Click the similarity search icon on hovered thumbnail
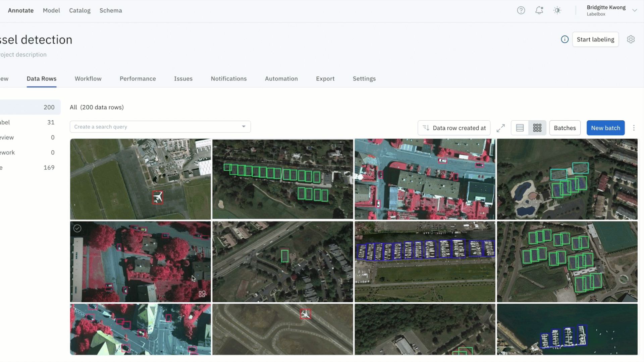 point(202,294)
